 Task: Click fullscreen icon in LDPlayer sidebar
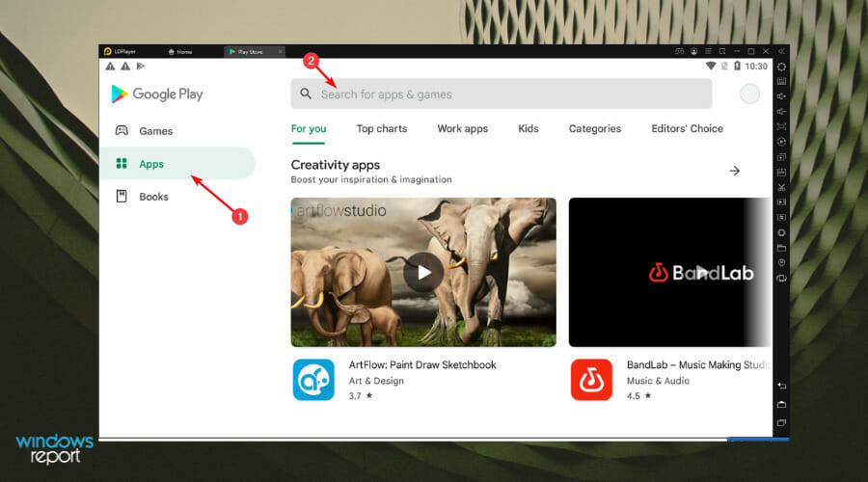click(781, 126)
